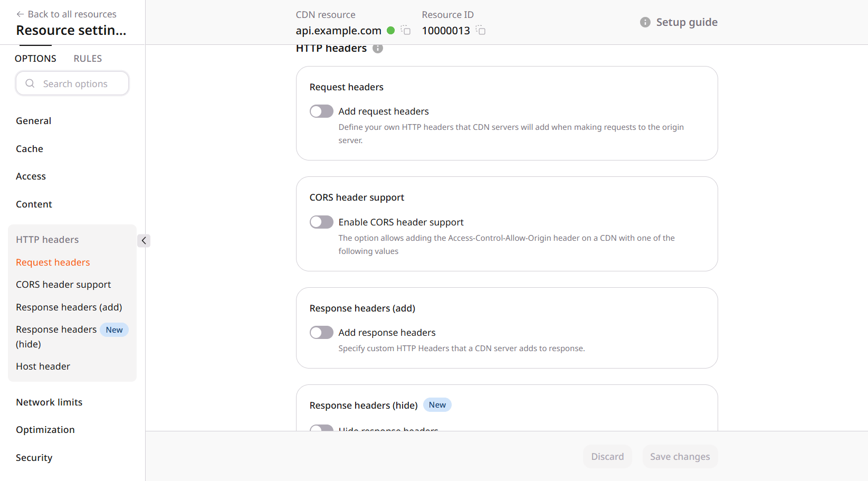The image size is (868, 481).
Task: Jump to Request headers in sidebar
Action: 53,262
